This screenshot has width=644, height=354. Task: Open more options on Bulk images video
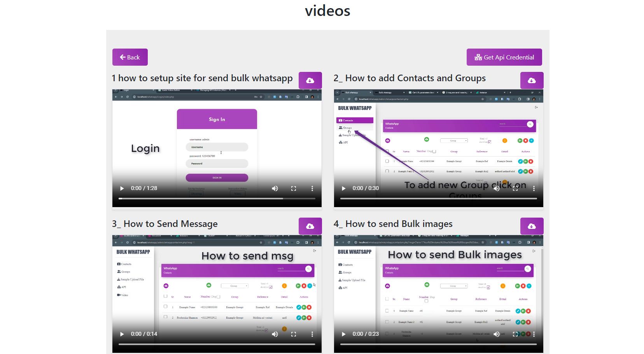click(534, 334)
